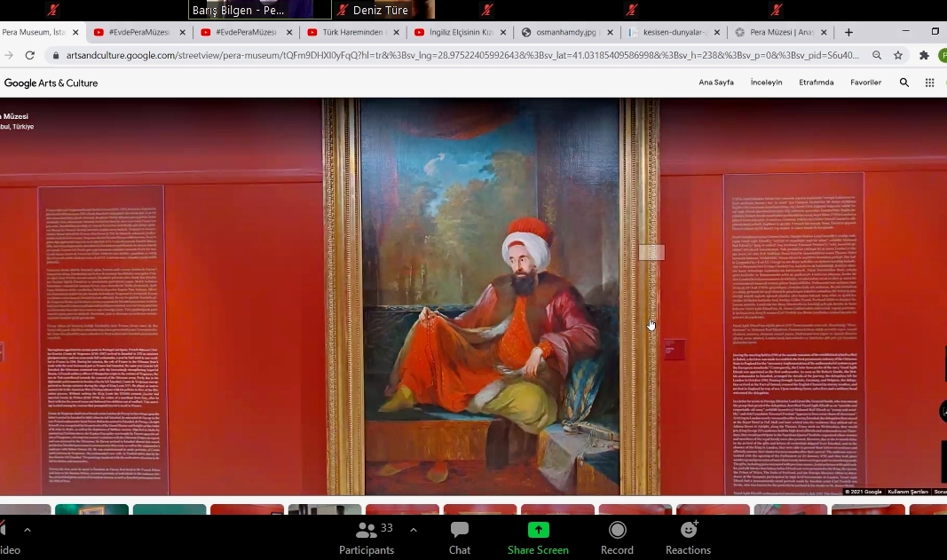Switch to the Pera Müzesi | Ana tab

point(780,32)
